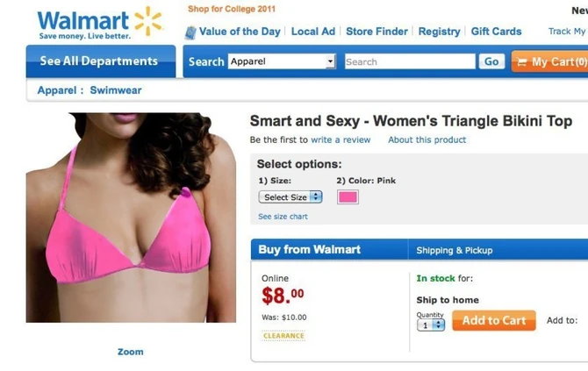This screenshot has height=371, width=588.
Task: Go to the Store Finder page
Action: pos(376,32)
